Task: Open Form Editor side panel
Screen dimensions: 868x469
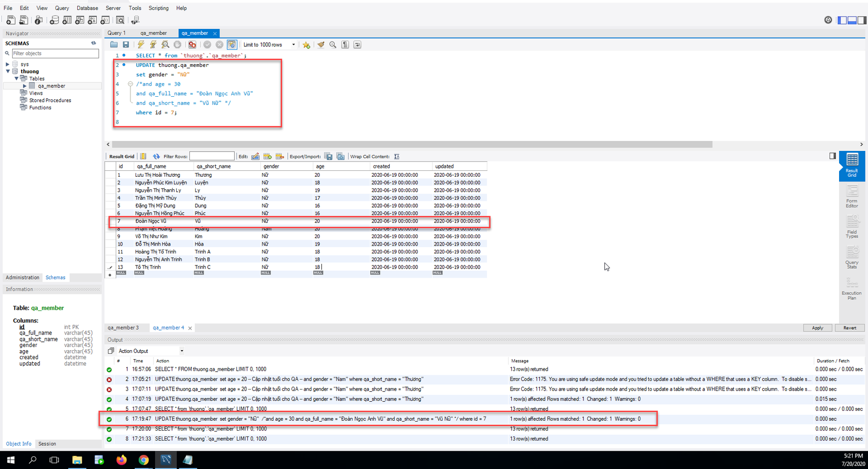Action: point(852,197)
